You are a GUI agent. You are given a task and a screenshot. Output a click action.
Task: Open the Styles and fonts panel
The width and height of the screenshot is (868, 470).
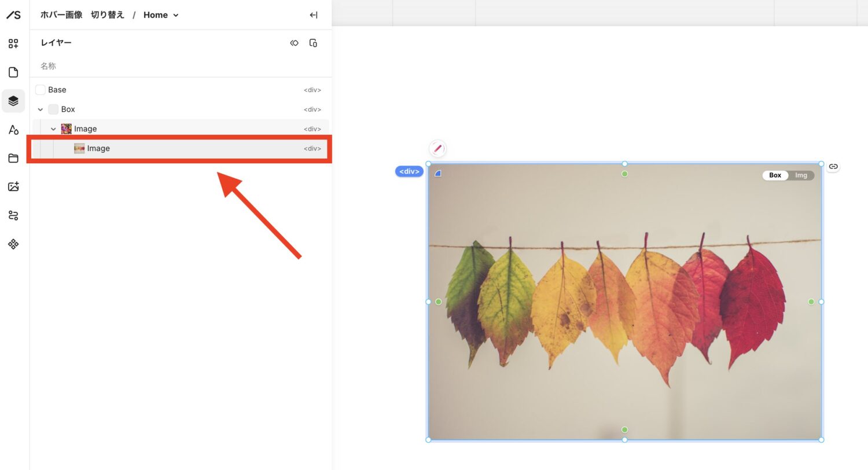(x=13, y=130)
